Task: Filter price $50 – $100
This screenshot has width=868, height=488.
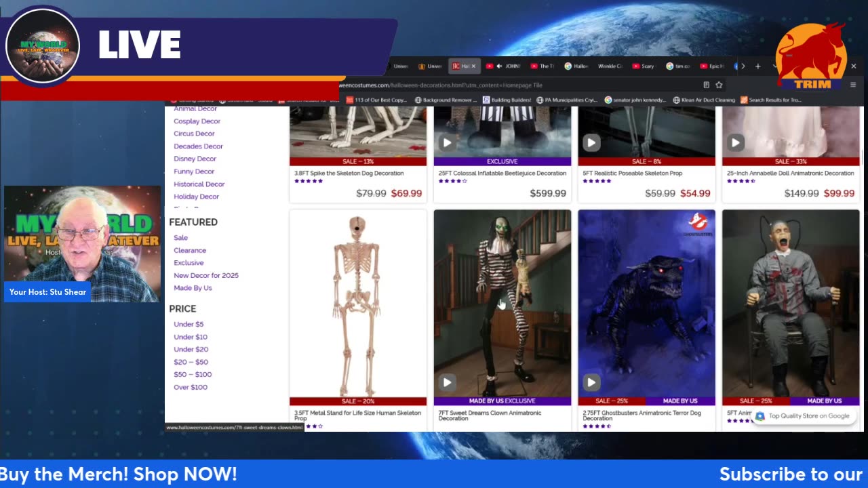Action: 193,375
